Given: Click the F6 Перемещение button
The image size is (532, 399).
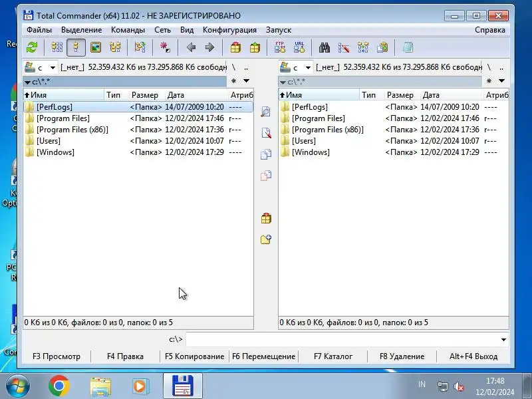Looking at the screenshot, I should pos(263,356).
